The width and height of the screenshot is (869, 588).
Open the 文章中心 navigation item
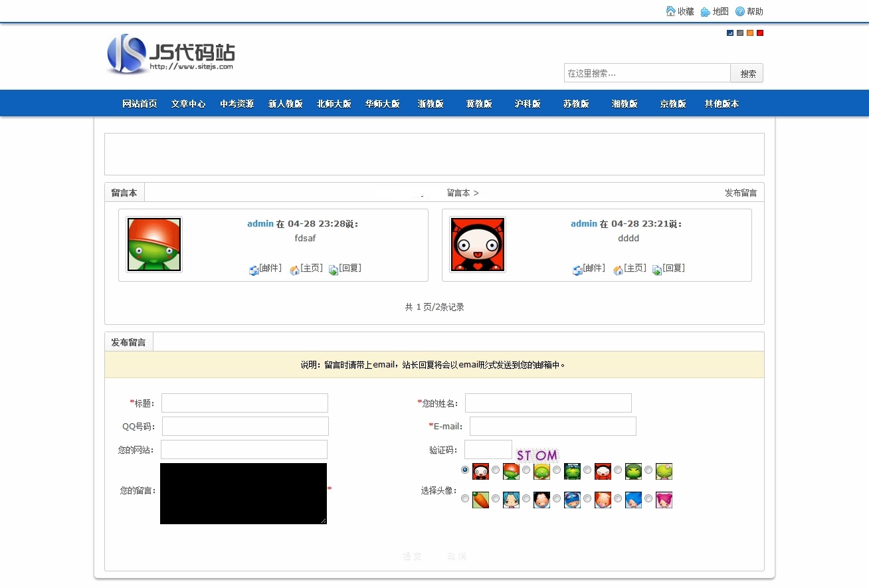(x=188, y=104)
